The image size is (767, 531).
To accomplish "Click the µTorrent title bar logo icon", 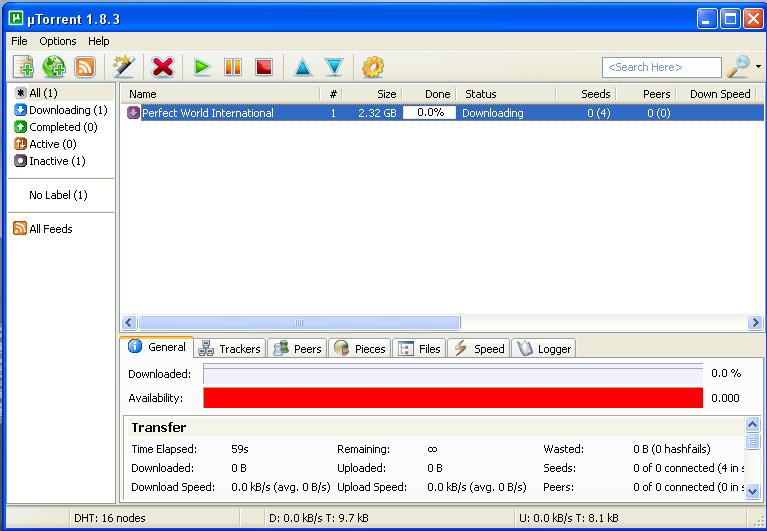I will 16,19.
